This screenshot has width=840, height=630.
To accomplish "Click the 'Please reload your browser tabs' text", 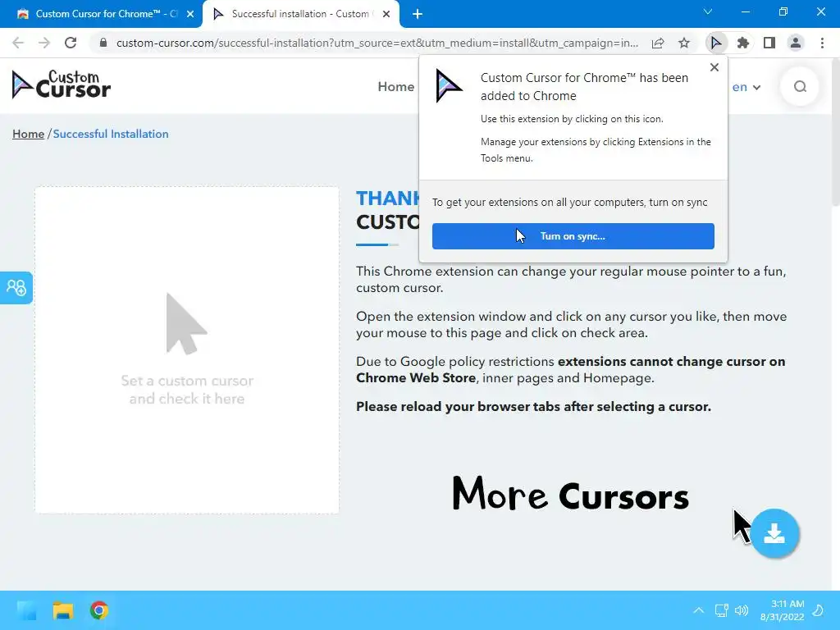I will [x=533, y=407].
